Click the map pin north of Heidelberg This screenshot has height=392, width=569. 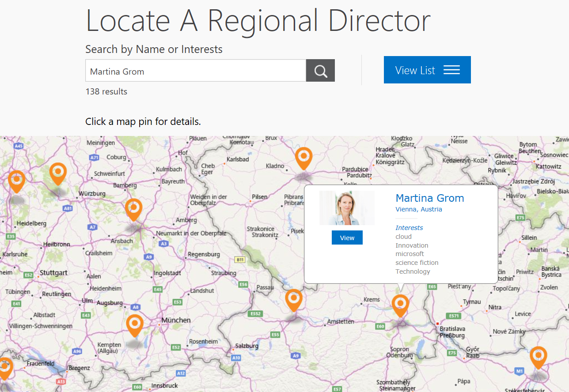point(17,181)
